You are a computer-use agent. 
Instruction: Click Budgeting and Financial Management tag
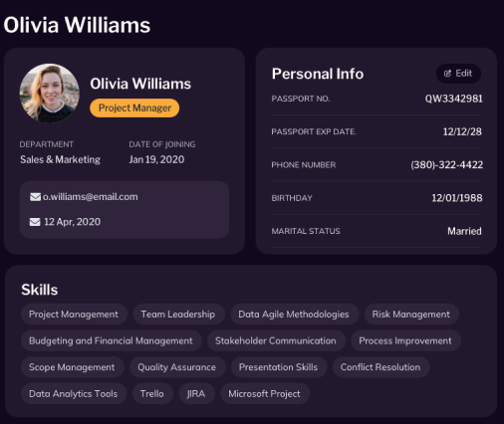coord(111,340)
